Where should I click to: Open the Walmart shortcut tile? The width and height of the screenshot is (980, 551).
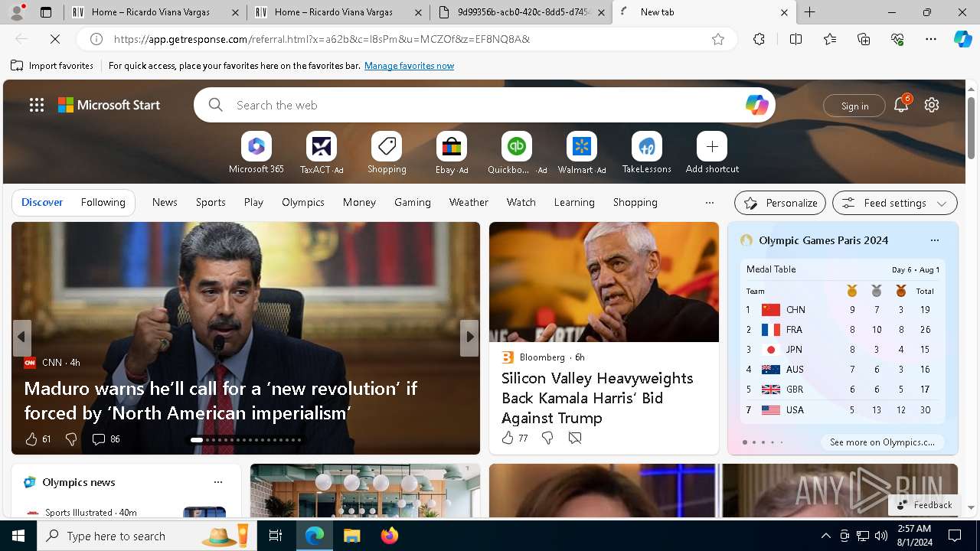[582, 146]
